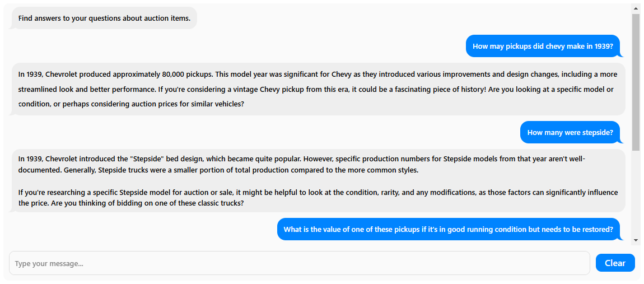The image size is (644, 284).
Task: Click the scroll up arrow in chat
Action: (x=636, y=8)
